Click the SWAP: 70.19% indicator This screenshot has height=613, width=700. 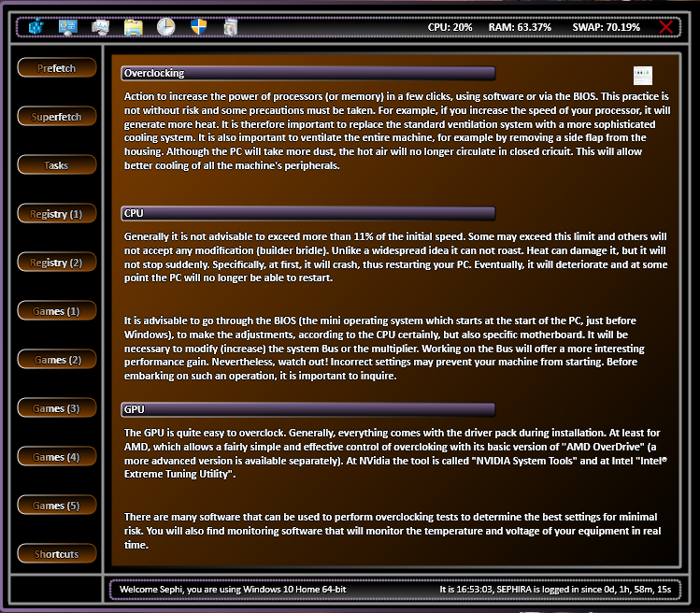607,27
